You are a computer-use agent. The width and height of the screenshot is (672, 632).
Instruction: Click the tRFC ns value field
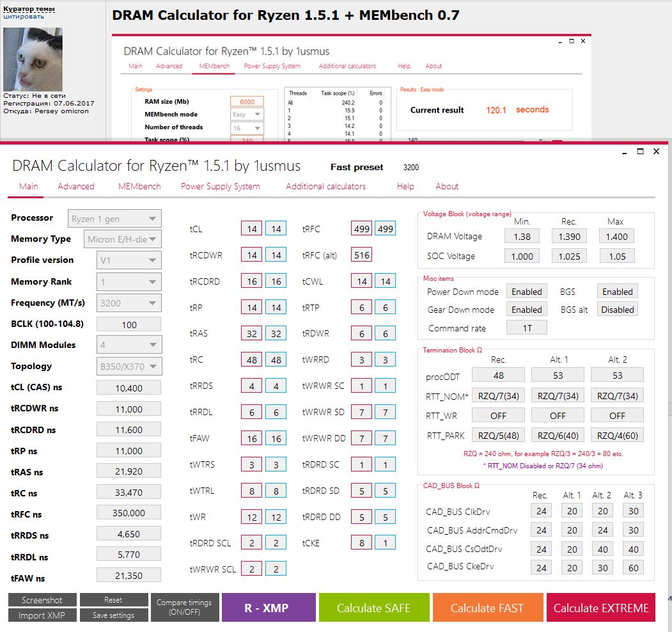(129, 513)
